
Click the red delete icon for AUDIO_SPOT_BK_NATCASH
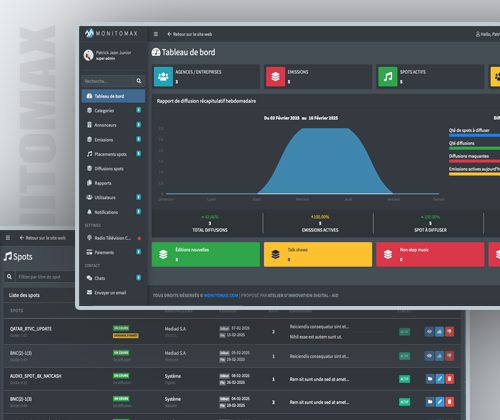[x=449, y=379]
